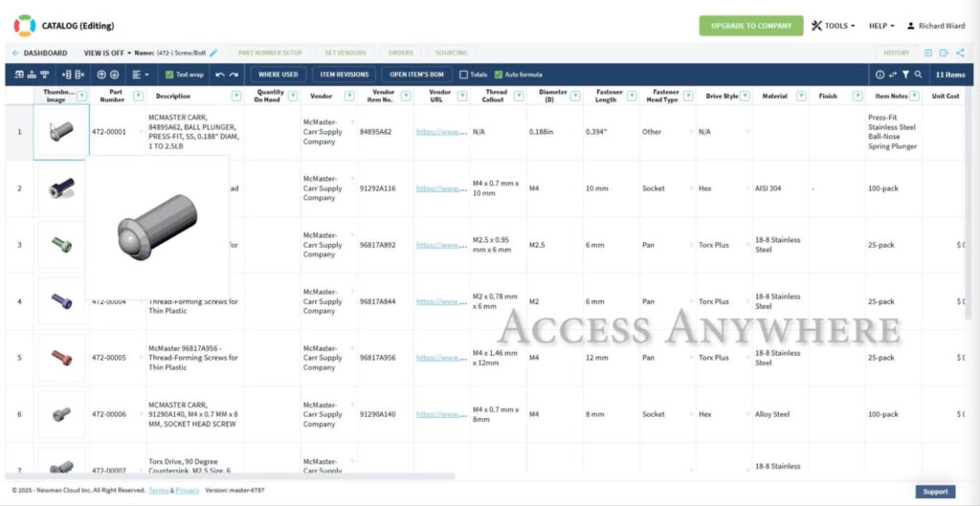Open the info circle icon

880,75
